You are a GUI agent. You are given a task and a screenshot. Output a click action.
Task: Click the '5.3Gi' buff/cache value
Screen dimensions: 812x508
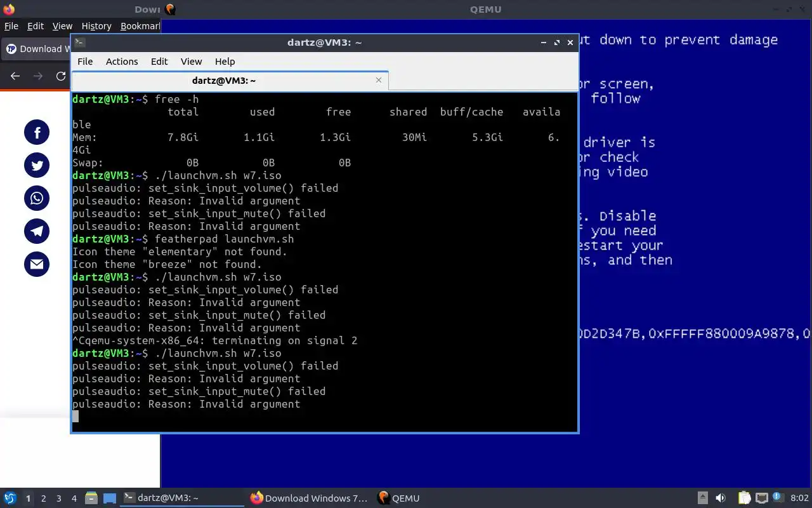tap(488, 137)
